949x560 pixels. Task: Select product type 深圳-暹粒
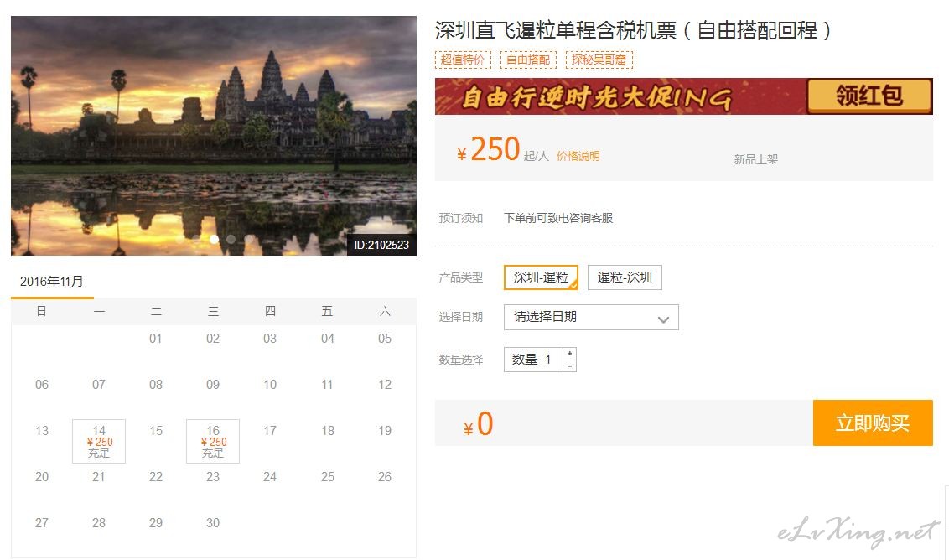point(541,277)
